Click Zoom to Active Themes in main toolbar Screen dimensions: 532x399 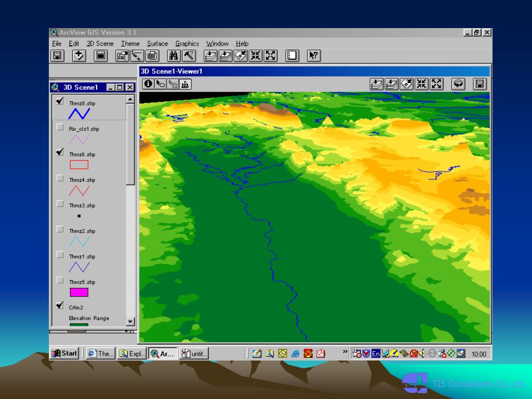pos(225,56)
